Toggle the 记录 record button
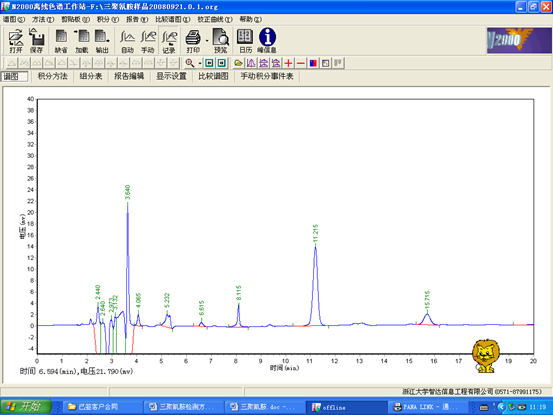 pyautogui.click(x=169, y=41)
